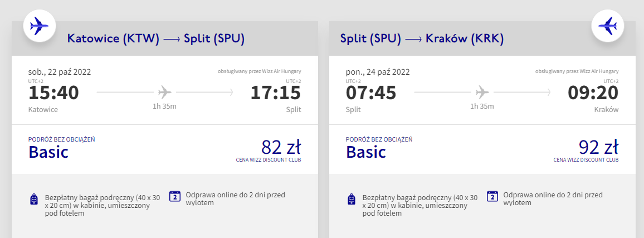This screenshot has height=238, width=644.
Task: Click the 09:20 arrival time in Kraków
Action: pos(593,93)
